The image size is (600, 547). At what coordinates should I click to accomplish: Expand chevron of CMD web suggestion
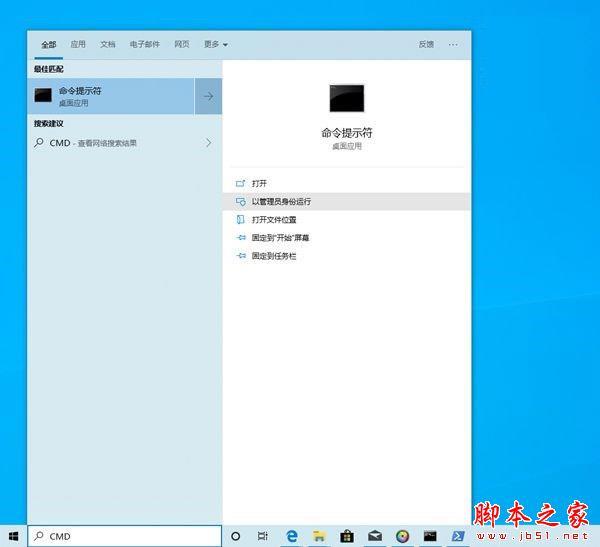pos(209,143)
